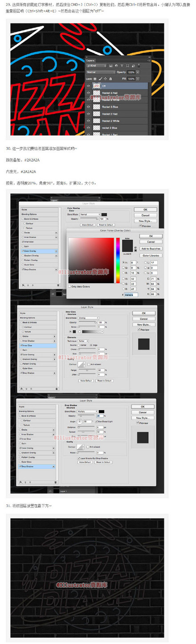
Task: Click the lock position icon
Action: [105, 79]
